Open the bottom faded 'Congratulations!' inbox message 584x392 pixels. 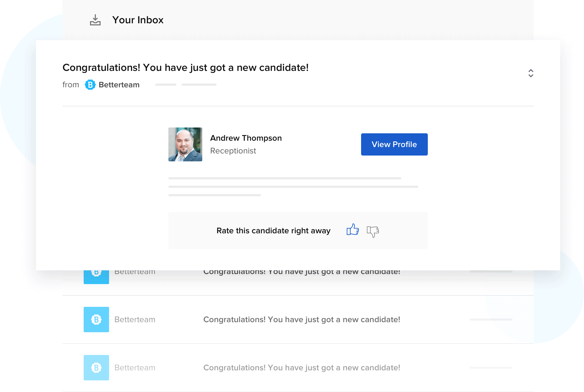(x=302, y=368)
